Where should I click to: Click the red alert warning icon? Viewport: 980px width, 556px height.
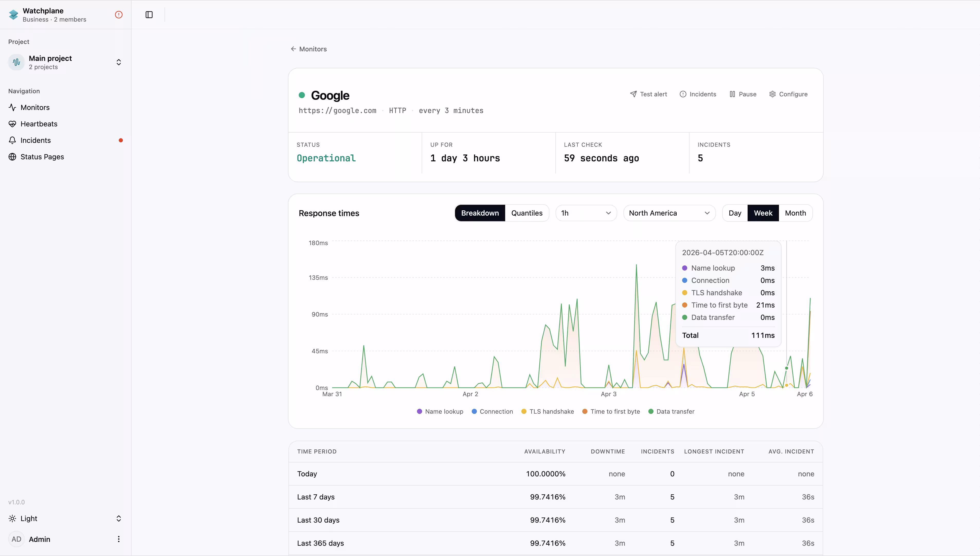coord(119,14)
